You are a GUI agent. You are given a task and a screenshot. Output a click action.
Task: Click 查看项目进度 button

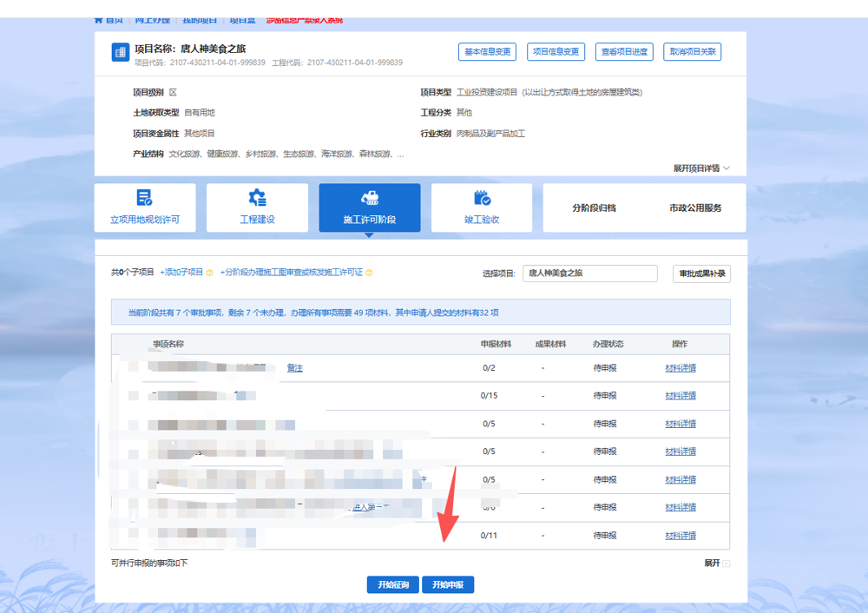click(x=625, y=52)
